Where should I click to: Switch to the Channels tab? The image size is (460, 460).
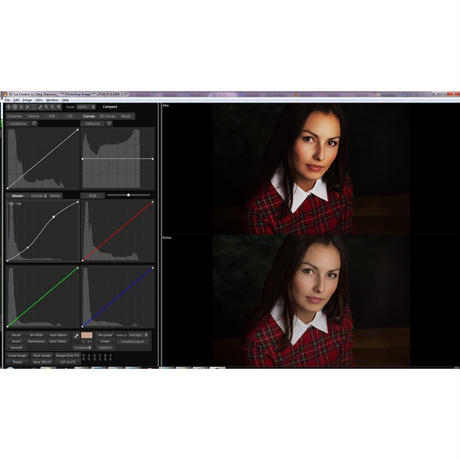(x=15, y=116)
